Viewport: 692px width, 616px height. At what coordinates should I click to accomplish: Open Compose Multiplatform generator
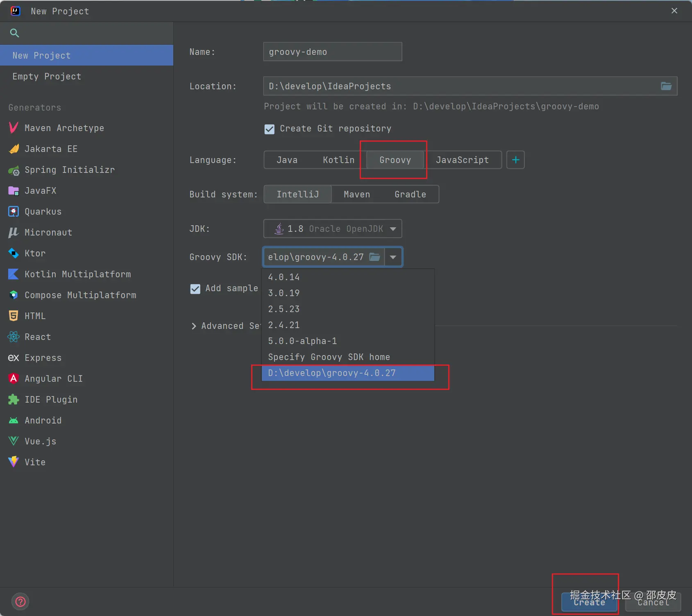[86, 295]
